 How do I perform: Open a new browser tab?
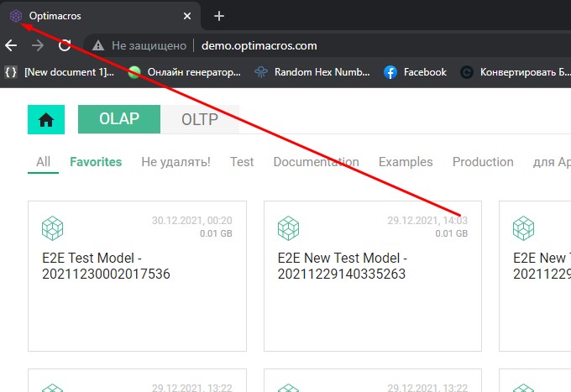[219, 16]
